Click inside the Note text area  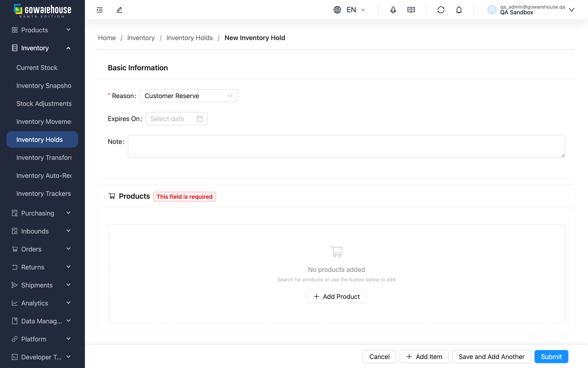(x=346, y=146)
